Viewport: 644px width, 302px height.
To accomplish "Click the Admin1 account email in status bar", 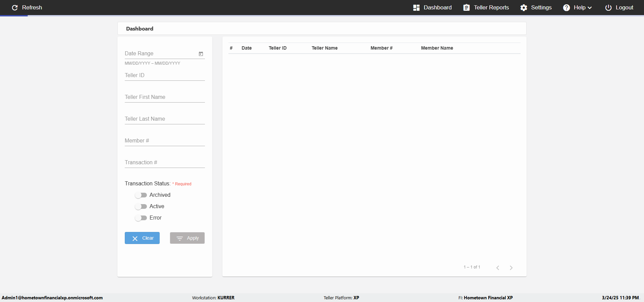I will click(x=52, y=298).
